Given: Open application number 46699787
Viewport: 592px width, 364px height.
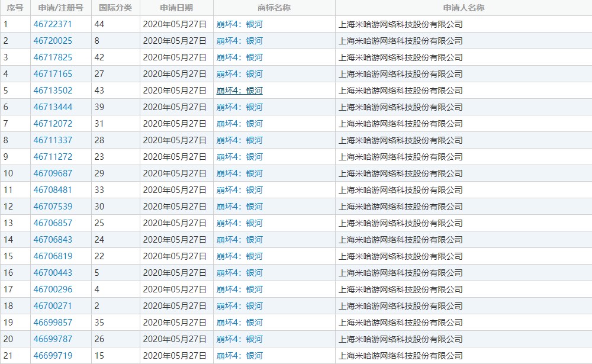Looking at the screenshot, I should click(53, 339).
